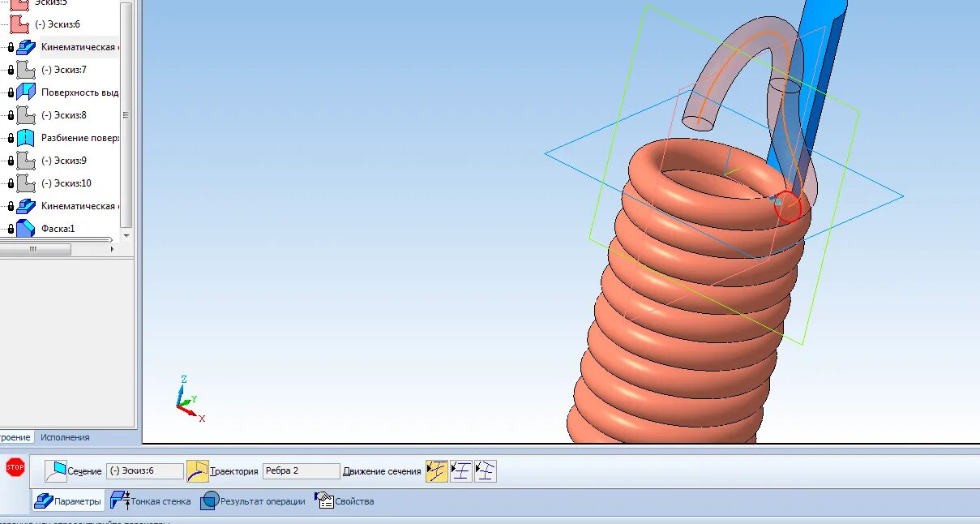This screenshot has width=980, height=524.
Task: Click the lock icon on Эскиз:7 row
Action: [11, 70]
